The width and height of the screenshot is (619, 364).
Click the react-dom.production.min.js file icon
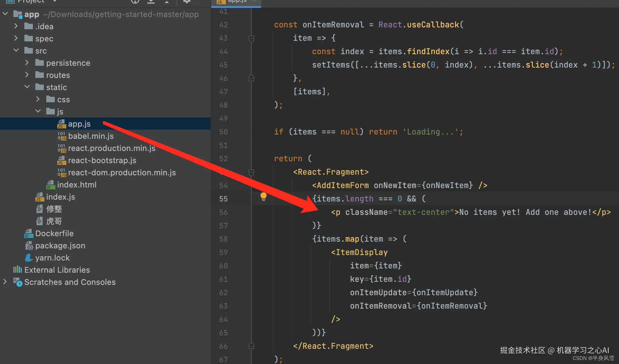[62, 173]
